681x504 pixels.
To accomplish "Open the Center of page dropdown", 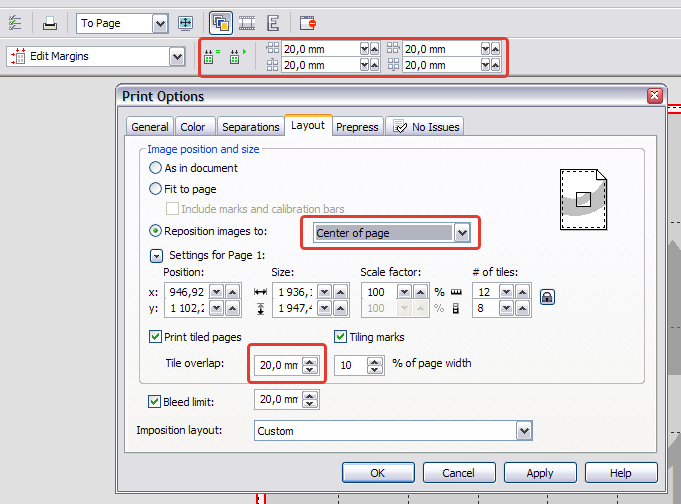I will tap(462, 233).
